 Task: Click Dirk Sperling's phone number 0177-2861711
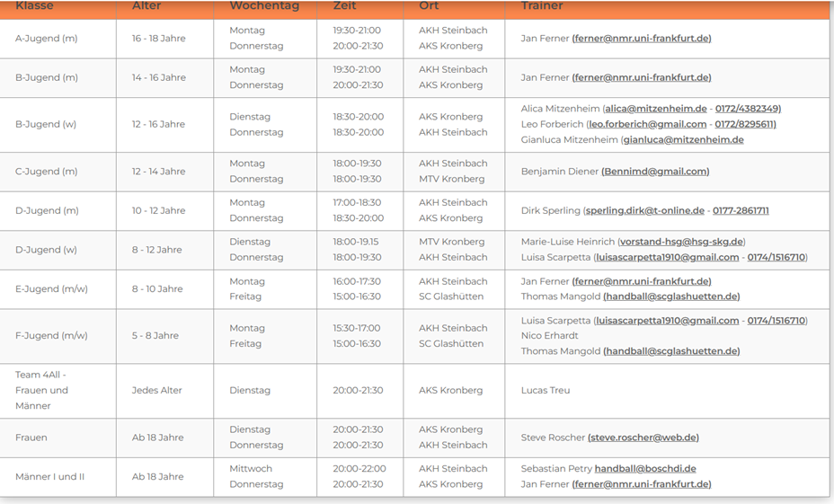pyautogui.click(x=741, y=211)
